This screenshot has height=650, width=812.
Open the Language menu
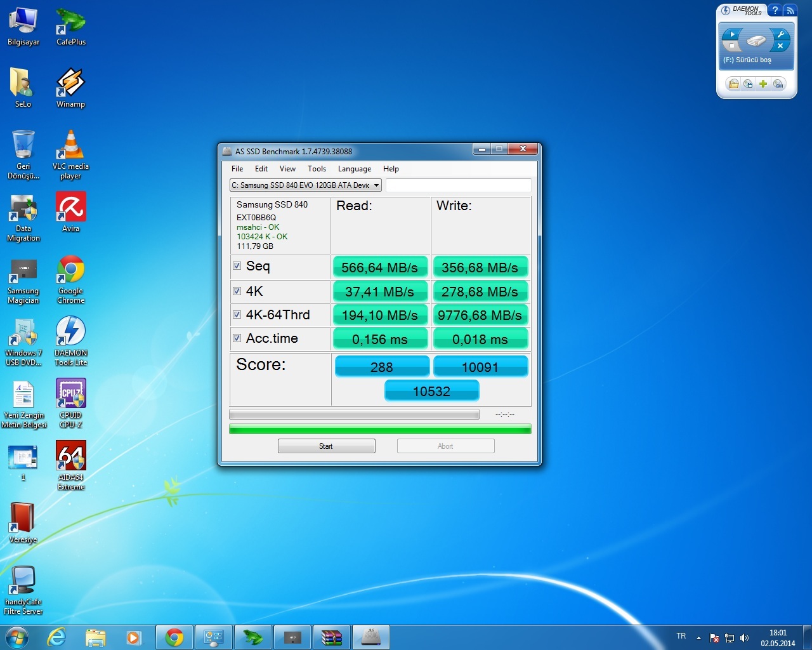355,169
